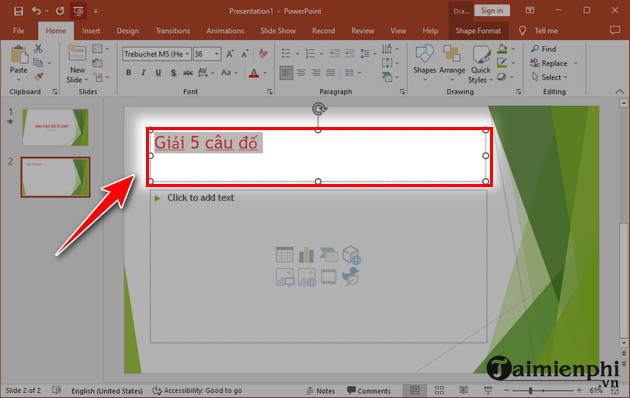Click the Undo arrow icon
The width and height of the screenshot is (630, 398).
point(36,11)
